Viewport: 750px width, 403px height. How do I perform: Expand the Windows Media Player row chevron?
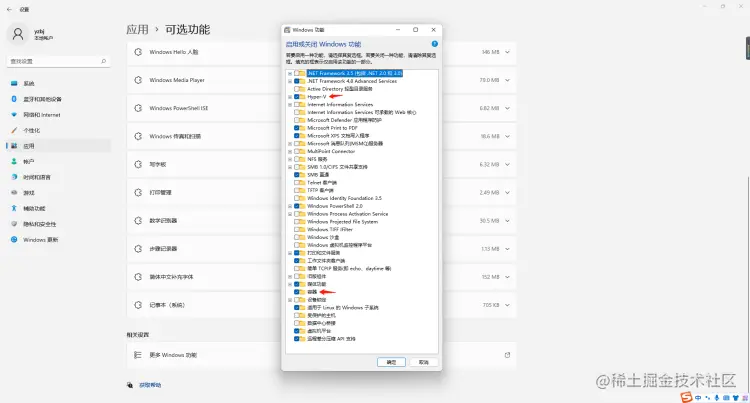tap(507, 80)
